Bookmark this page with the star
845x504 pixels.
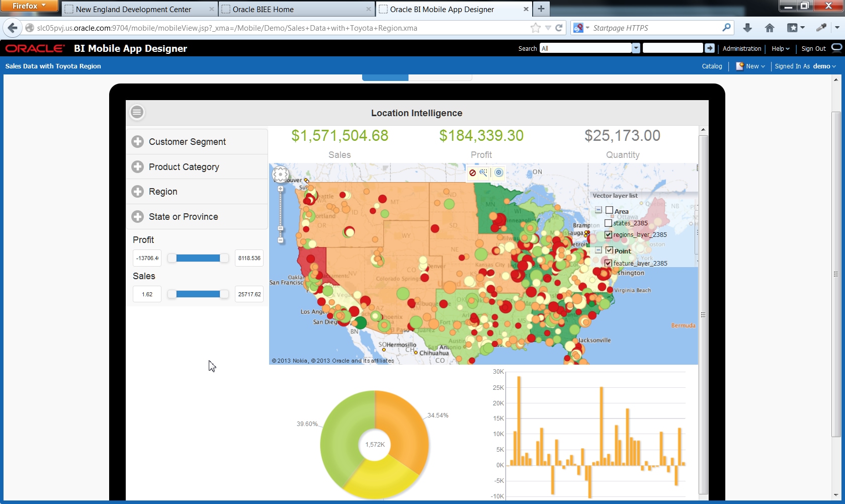click(x=536, y=28)
